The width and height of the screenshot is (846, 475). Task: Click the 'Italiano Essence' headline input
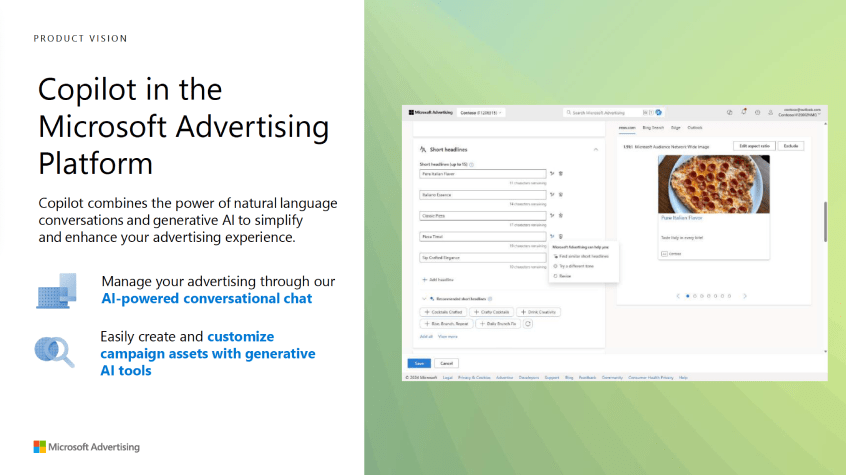[x=483, y=194]
